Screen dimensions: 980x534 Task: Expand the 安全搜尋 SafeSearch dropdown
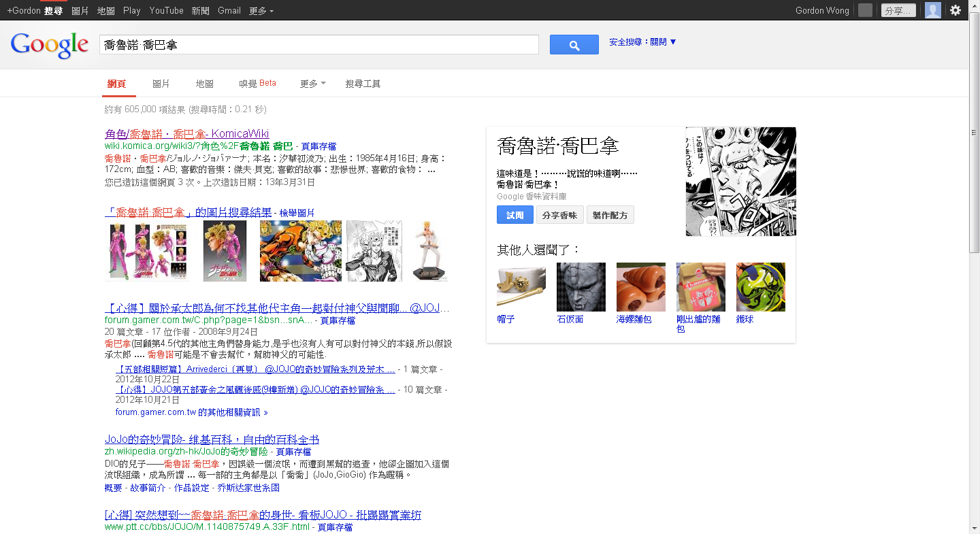point(642,42)
